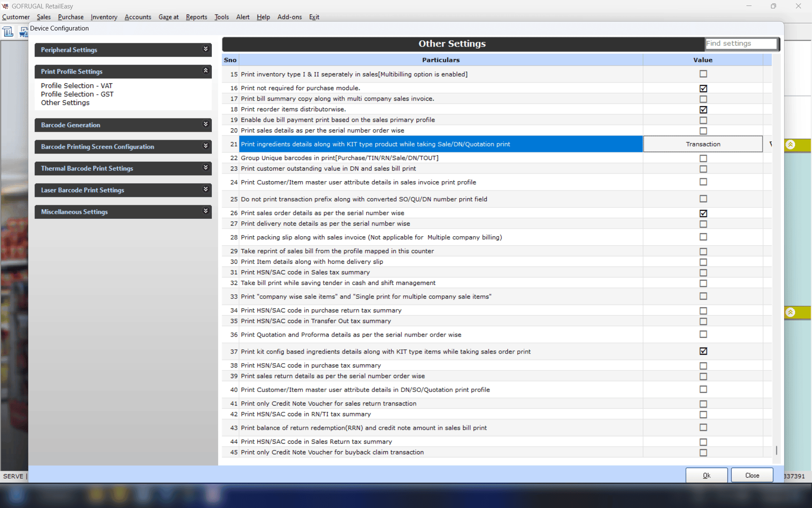812x508 pixels.
Task: Collapse Print Profile Settings using chevron icon
Action: click(x=206, y=71)
